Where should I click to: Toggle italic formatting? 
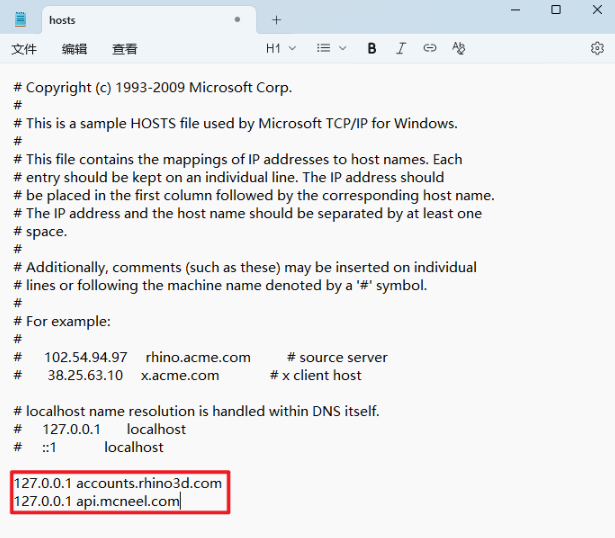(x=401, y=48)
